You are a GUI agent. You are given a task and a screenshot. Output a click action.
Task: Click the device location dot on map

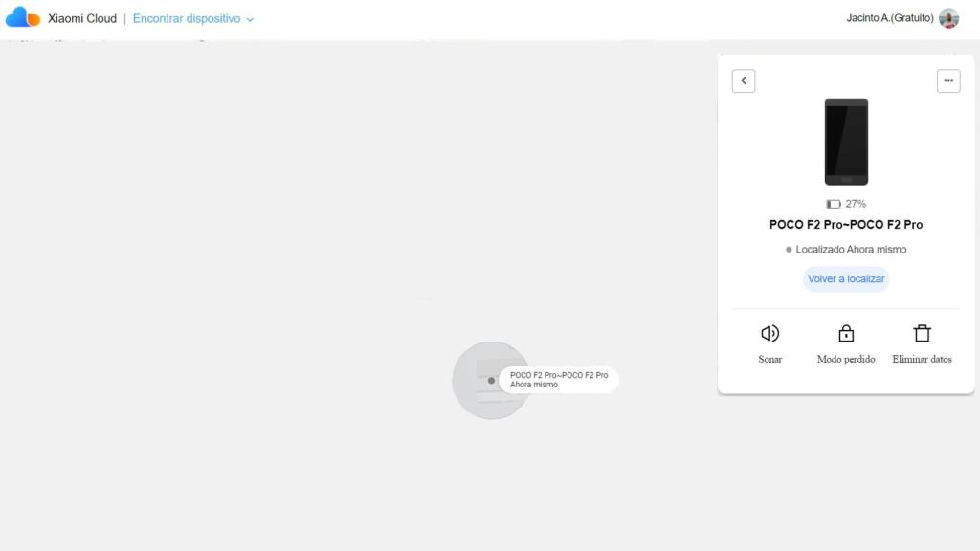pyautogui.click(x=491, y=380)
